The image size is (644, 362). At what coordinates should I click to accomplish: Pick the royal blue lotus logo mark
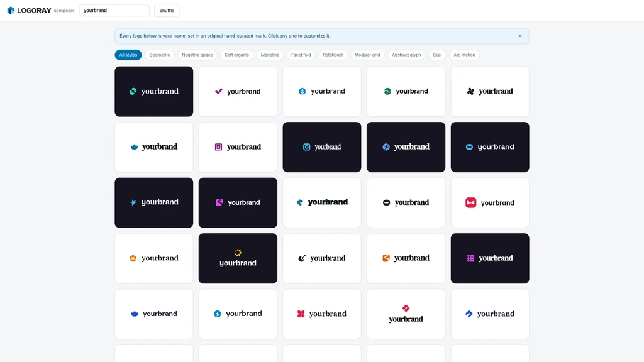(x=135, y=314)
